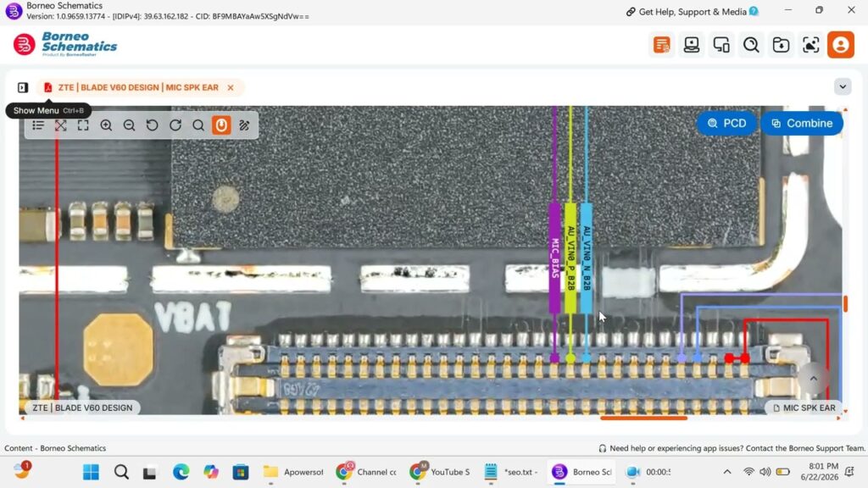This screenshot has width=868, height=488.
Task: Click the fit-to-screen crossed arrows icon
Action: [61, 125]
